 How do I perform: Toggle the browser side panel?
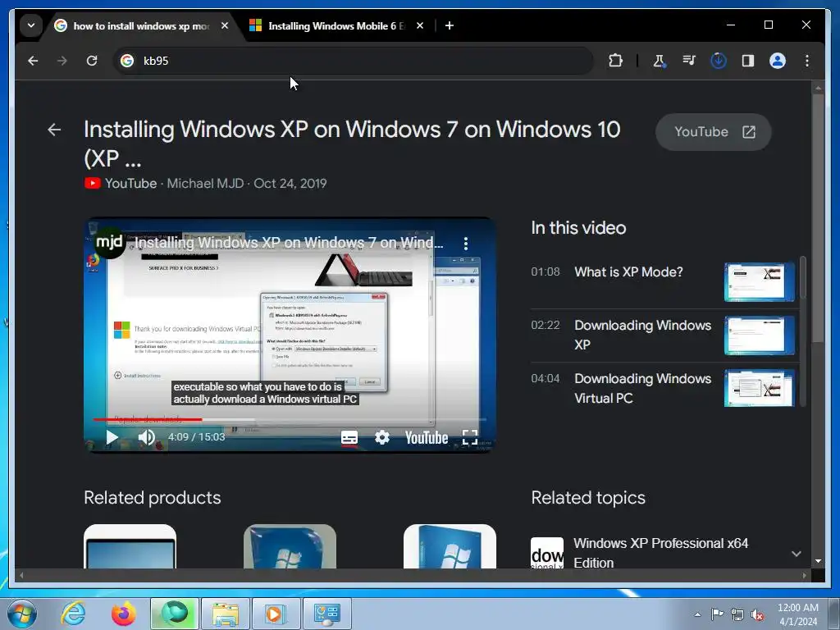coord(748,61)
